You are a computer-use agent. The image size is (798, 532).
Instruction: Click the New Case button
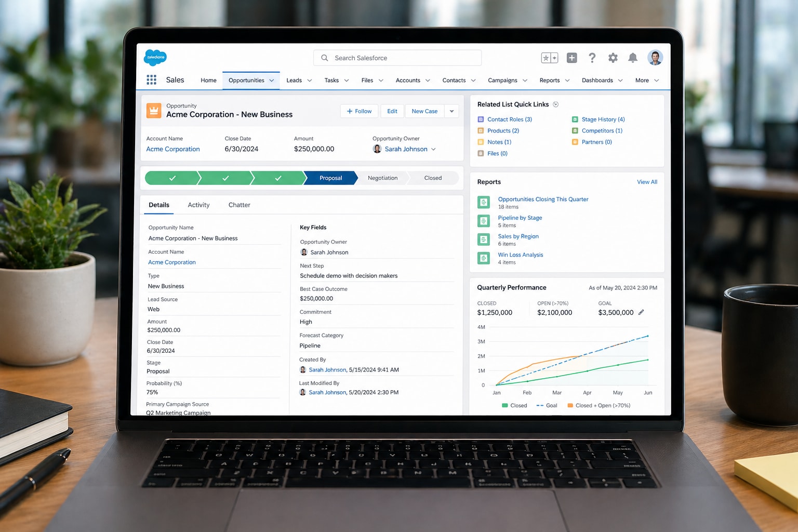(424, 111)
